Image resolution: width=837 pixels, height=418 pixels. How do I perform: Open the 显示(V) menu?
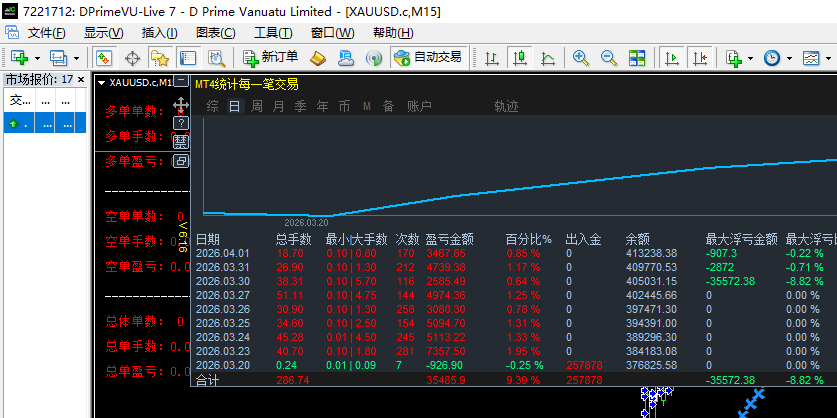[104, 33]
